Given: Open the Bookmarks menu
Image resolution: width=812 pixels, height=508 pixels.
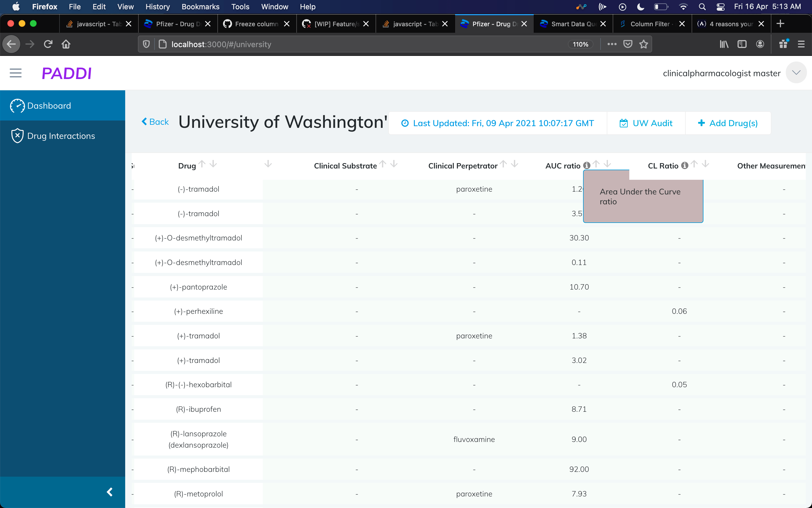Looking at the screenshot, I should tap(200, 7).
